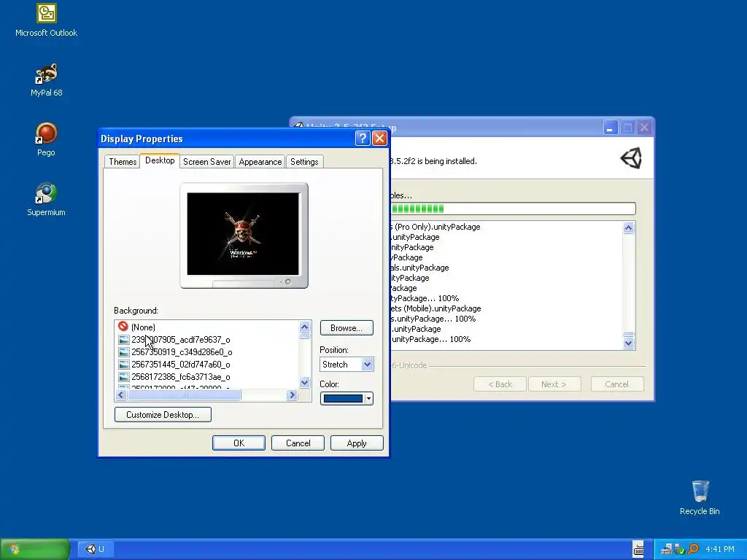Click the Apply button

[356, 443]
